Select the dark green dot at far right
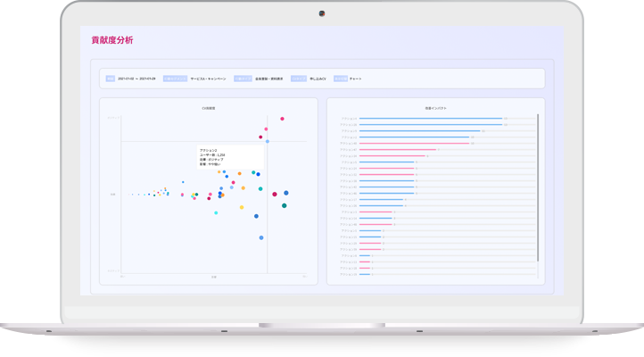This screenshot has width=644, height=357. (x=285, y=205)
